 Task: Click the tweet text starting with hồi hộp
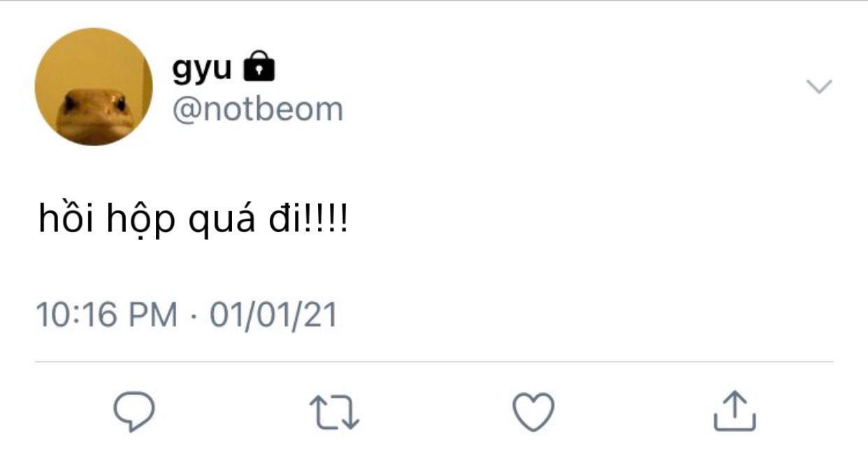click(x=193, y=220)
